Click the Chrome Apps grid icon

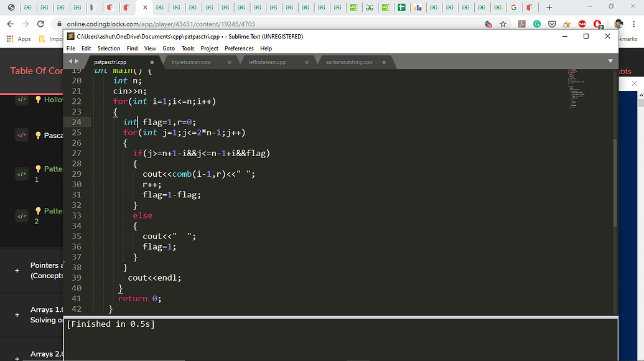[10, 38]
